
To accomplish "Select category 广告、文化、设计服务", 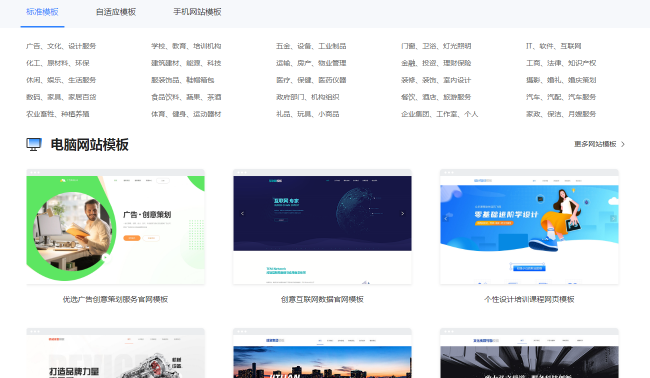I will [x=61, y=46].
